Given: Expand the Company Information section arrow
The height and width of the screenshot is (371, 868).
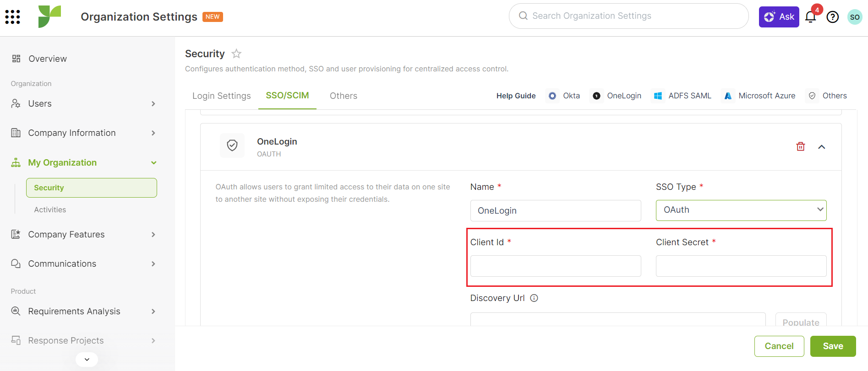Looking at the screenshot, I should (x=153, y=133).
